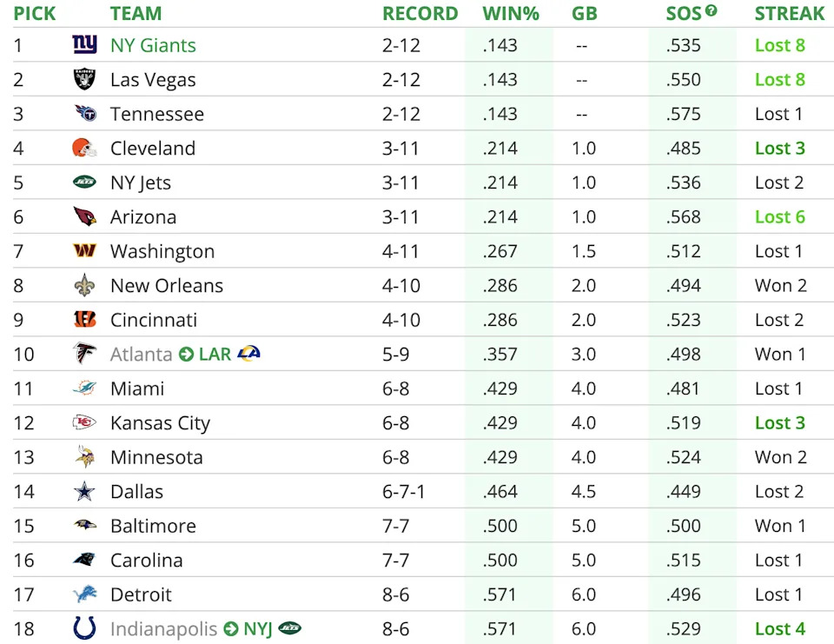This screenshot has height=644, width=834.
Task: Sort table by RECORD column header
Action: pos(420,14)
